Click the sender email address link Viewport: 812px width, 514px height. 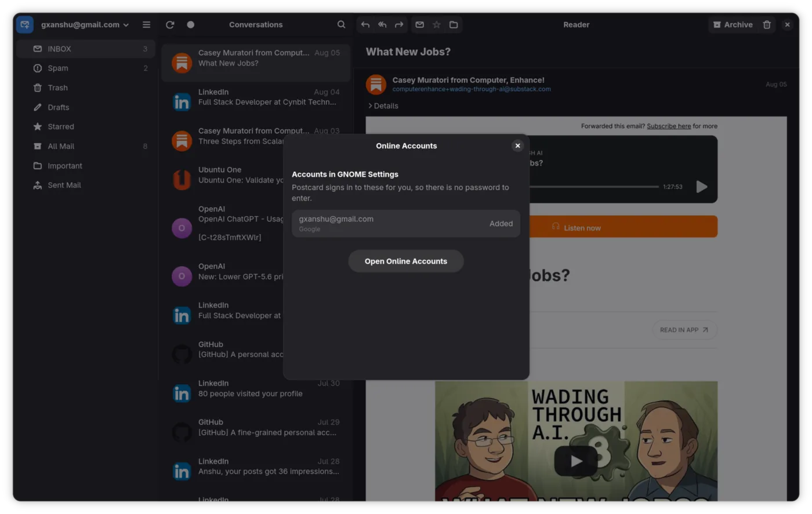[472, 89]
